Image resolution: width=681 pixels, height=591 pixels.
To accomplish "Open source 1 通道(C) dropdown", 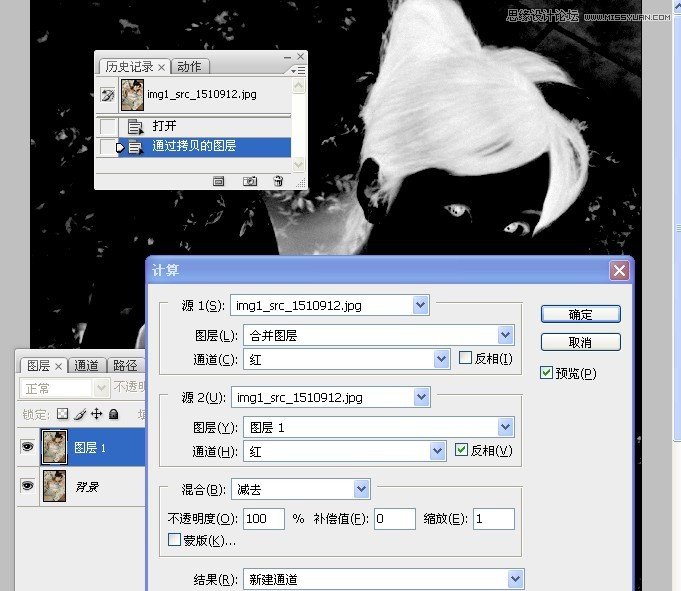I will click(x=441, y=359).
